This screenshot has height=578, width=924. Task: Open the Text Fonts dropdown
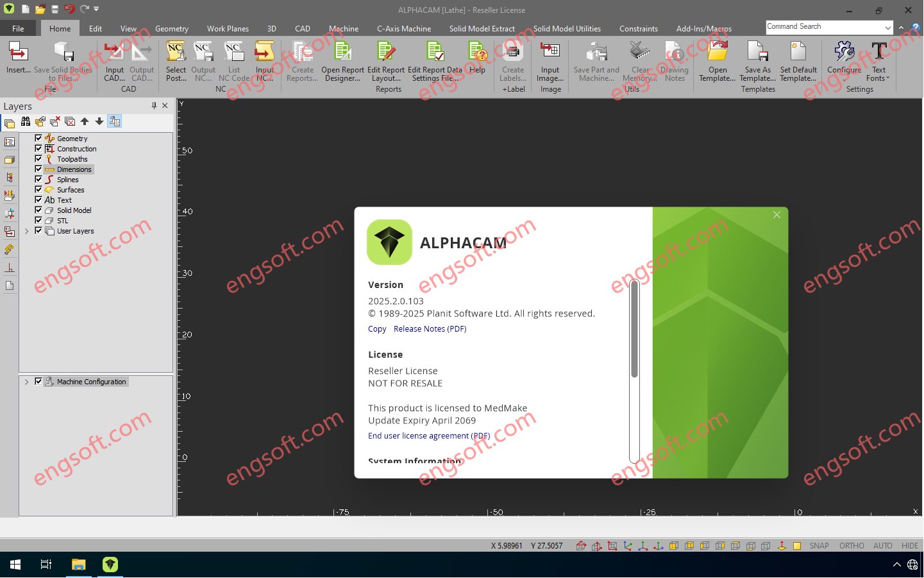878,62
